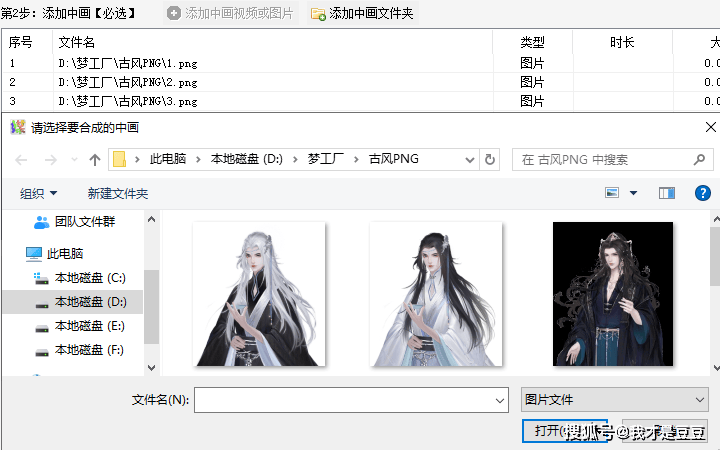
Task: Click the 时长 column header
Action: (x=623, y=42)
